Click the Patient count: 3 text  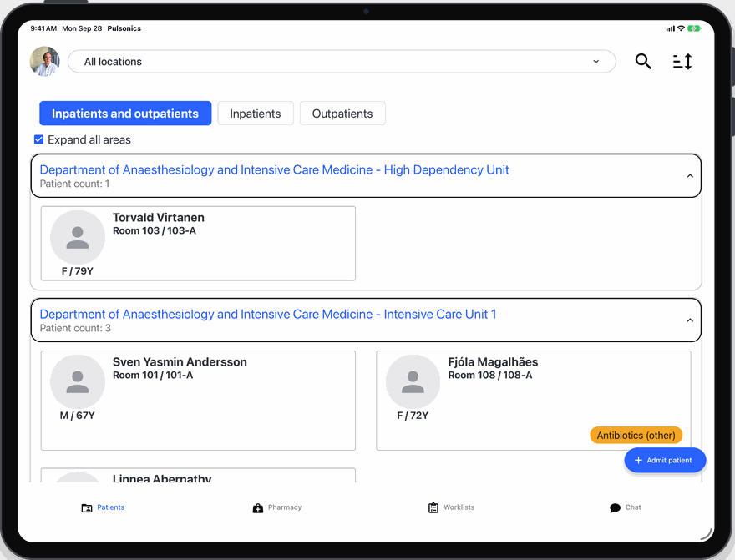point(75,328)
